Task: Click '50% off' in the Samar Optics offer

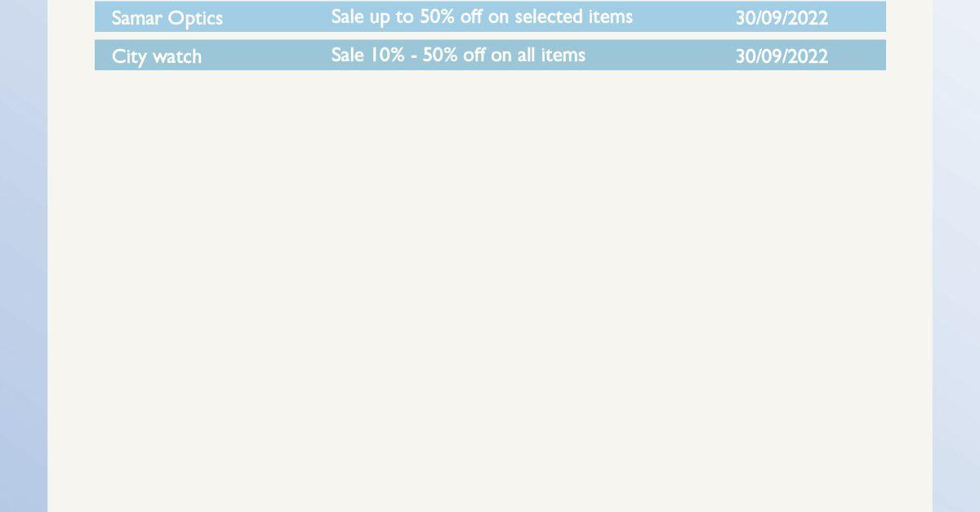Action: pyautogui.click(x=451, y=16)
